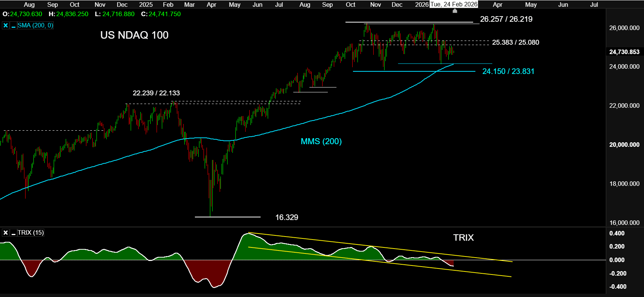Select the 26.257 / 26.219 resistance label
644x297 pixels.
[506, 19]
